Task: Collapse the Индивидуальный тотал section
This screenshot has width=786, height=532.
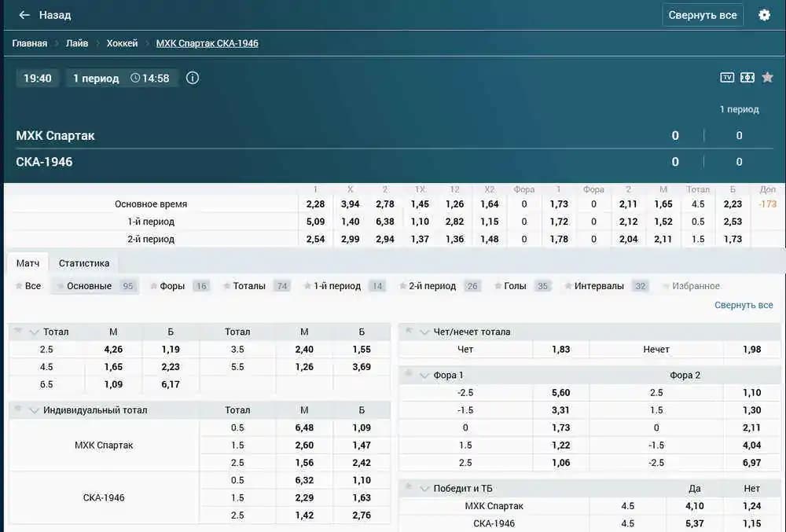Action: pyautogui.click(x=34, y=410)
